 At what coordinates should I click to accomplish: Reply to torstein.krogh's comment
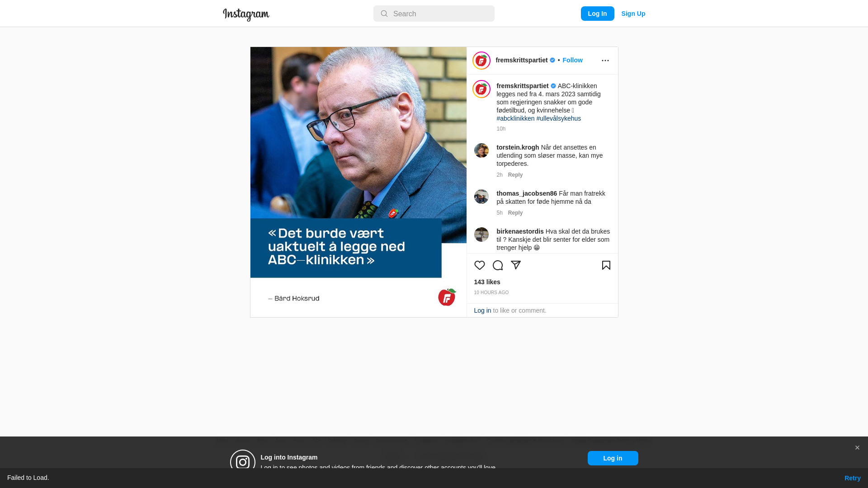click(x=515, y=175)
